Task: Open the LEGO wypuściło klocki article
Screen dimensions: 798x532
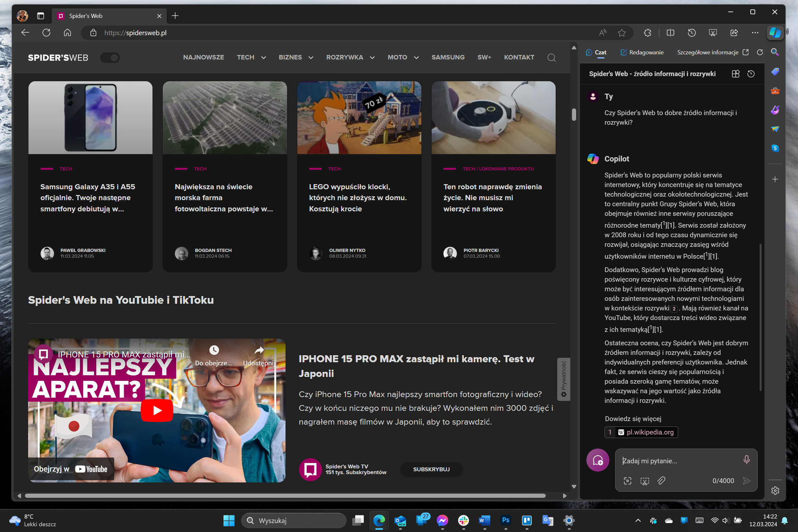Action: pos(358,198)
